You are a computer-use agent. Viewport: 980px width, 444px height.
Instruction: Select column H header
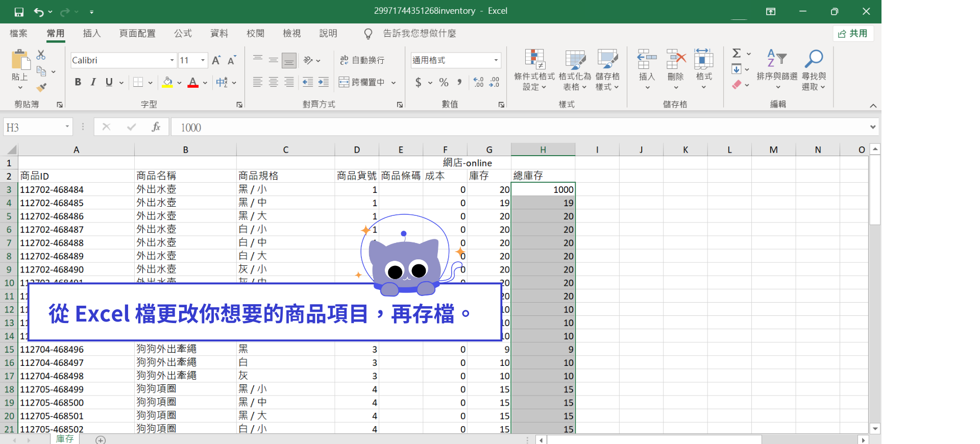pyautogui.click(x=543, y=150)
